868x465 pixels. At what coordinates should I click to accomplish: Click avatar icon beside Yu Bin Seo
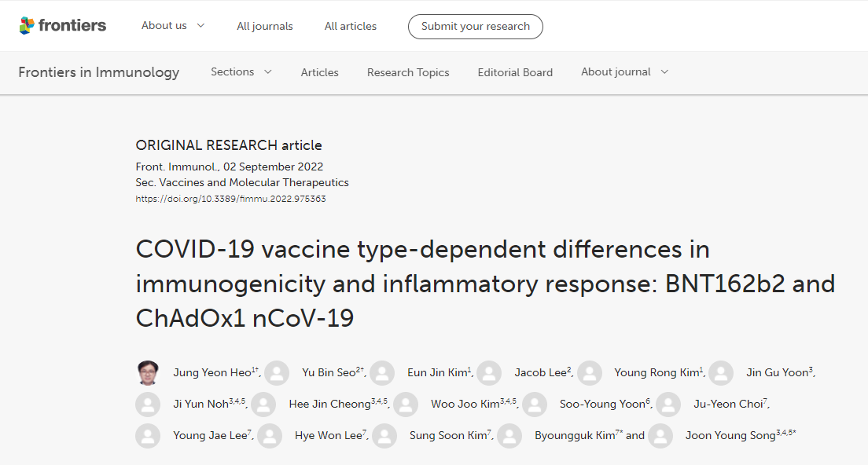277,373
